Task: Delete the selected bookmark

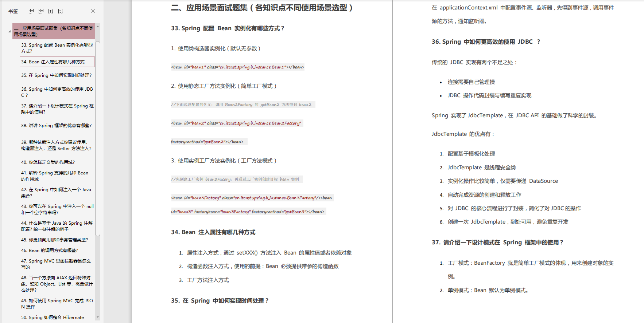Action: pos(61,11)
